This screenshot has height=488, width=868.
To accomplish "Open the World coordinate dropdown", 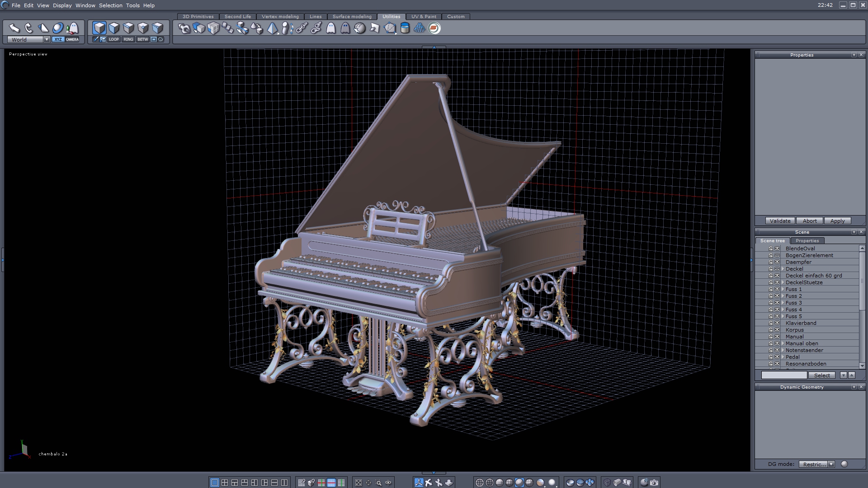I will pyautogui.click(x=47, y=39).
